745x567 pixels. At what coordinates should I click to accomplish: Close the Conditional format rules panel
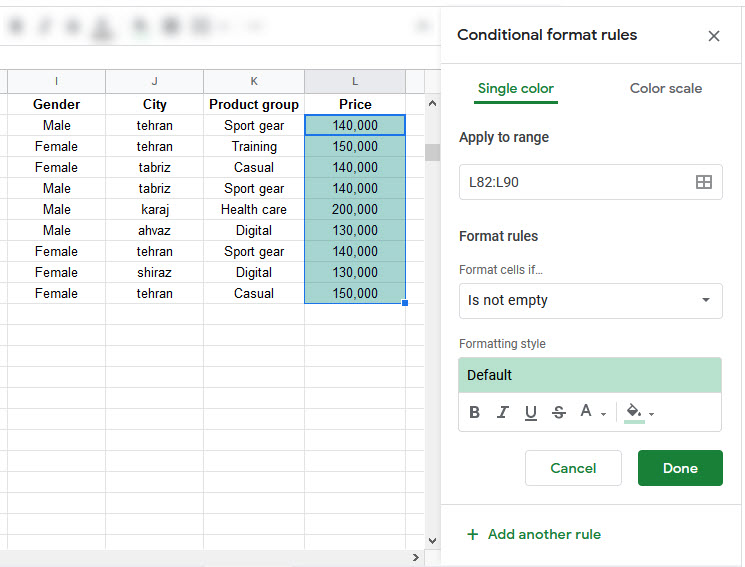pos(713,36)
